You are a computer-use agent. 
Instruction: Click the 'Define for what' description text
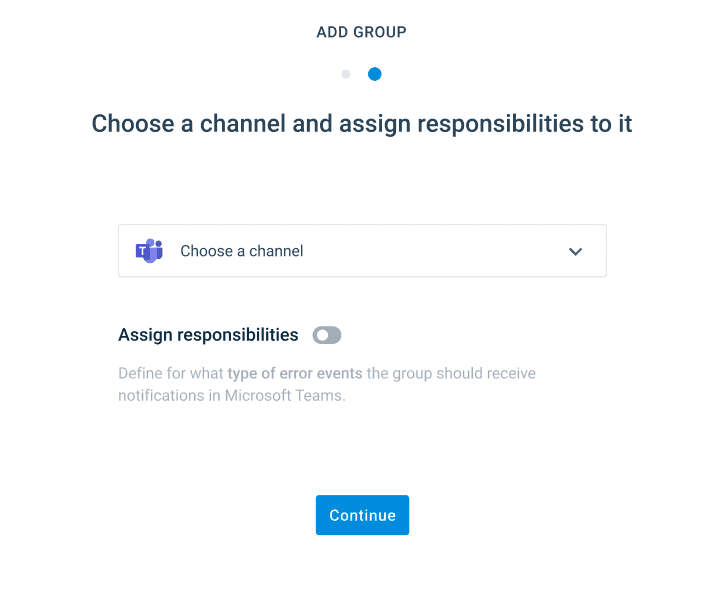(170, 374)
